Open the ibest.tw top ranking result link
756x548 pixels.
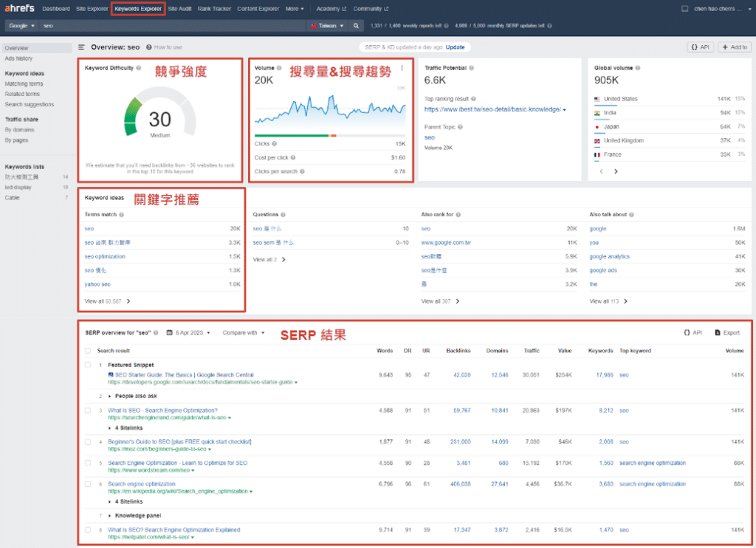(492, 109)
